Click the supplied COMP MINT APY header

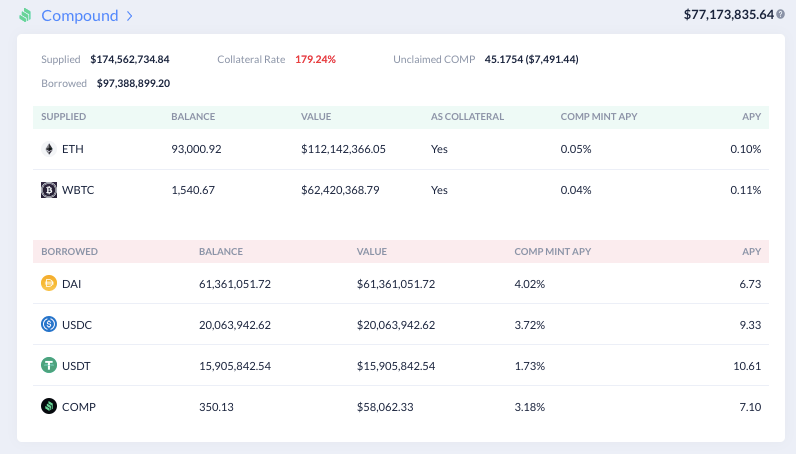(x=599, y=117)
